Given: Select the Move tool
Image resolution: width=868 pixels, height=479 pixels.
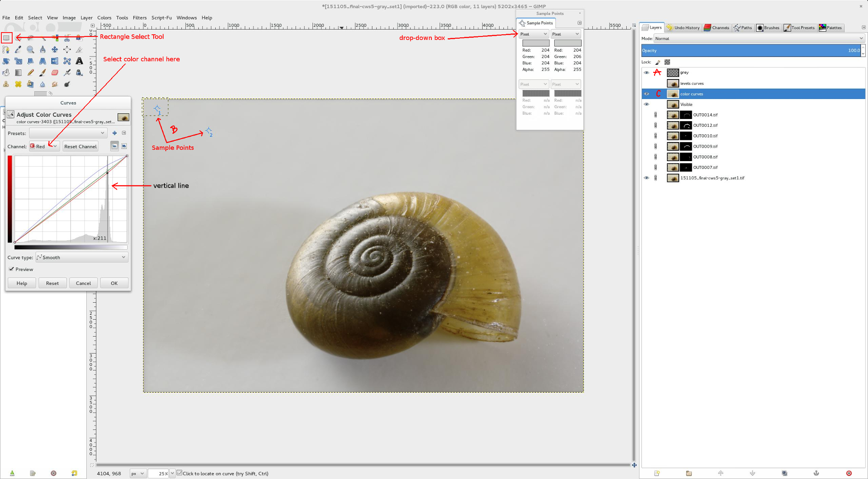Looking at the screenshot, I should pyautogui.click(x=55, y=50).
